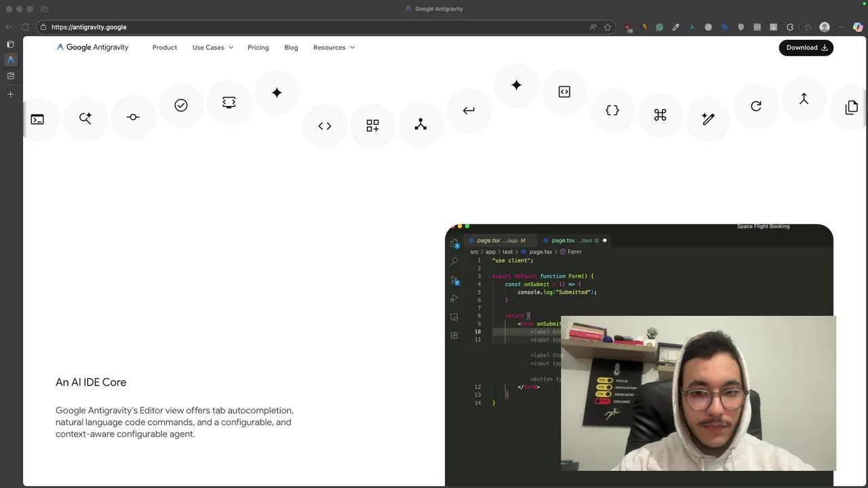Screen dimensions: 868x488
Task: Open the Copilot sidebar icon
Action: [858, 27]
